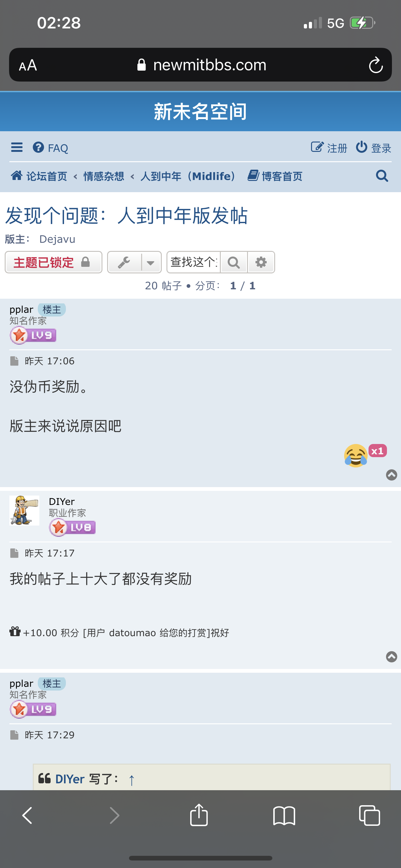Tap the forum search magnifier icon
This screenshot has height=868, width=401.
coord(382,176)
